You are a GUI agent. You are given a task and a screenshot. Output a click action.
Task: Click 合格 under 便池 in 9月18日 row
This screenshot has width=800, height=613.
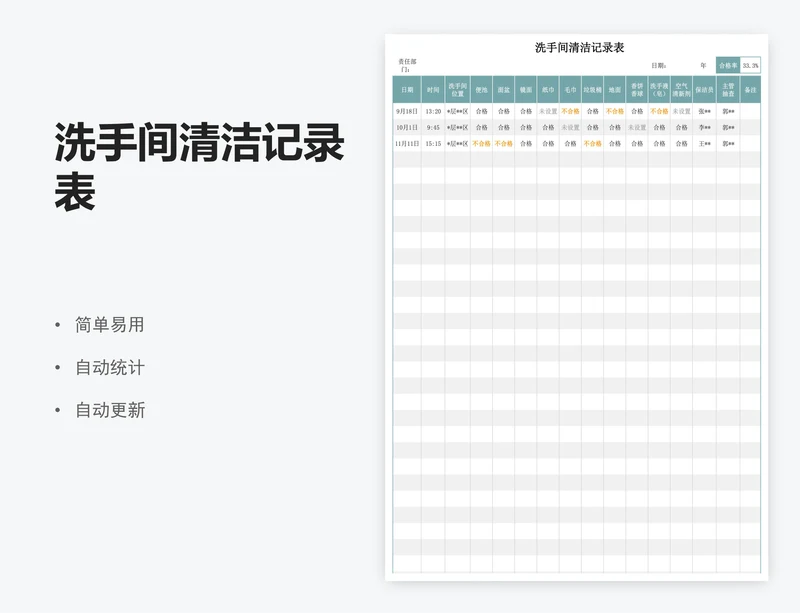click(482, 111)
